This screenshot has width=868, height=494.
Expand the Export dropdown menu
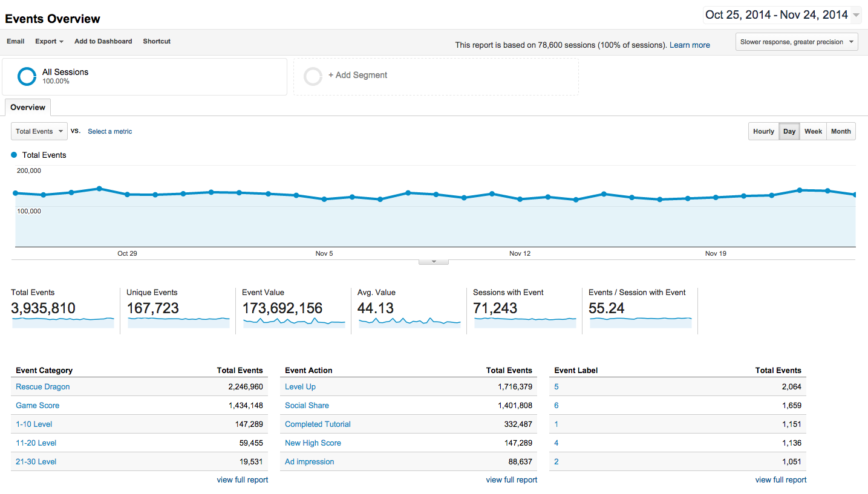[x=50, y=42]
